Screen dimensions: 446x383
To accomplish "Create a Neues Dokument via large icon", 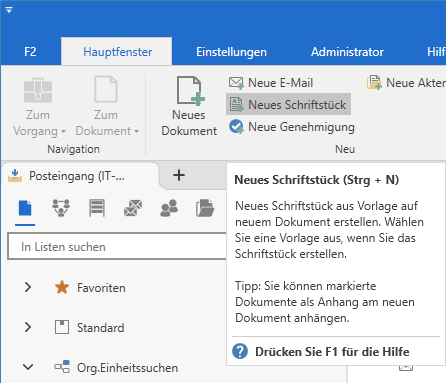I will pyautogui.click(x=190, y=91).
